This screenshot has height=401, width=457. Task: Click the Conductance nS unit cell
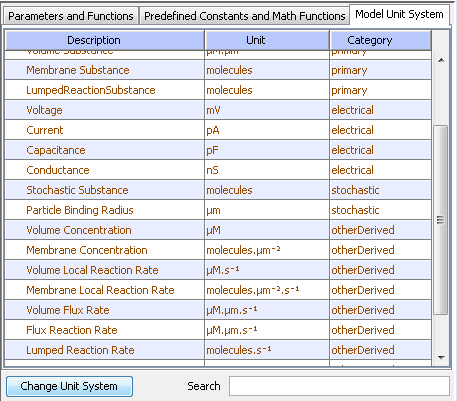[267, 170]
